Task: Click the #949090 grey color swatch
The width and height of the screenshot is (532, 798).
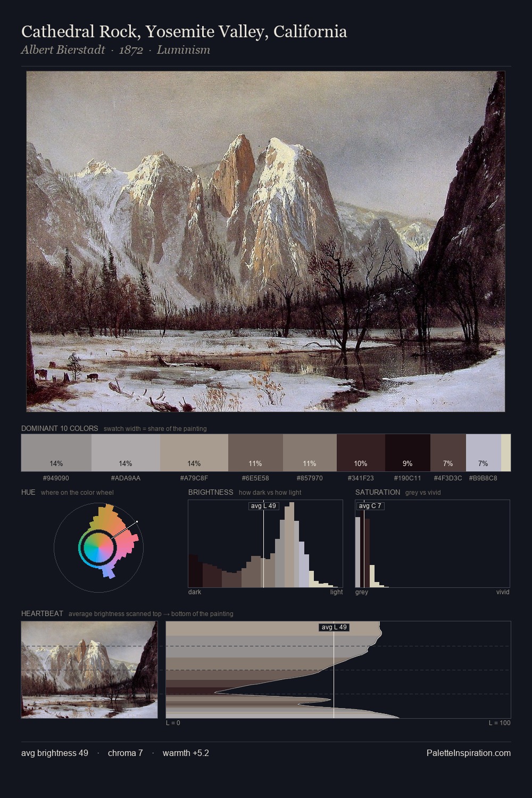Action: click(56, 453)
